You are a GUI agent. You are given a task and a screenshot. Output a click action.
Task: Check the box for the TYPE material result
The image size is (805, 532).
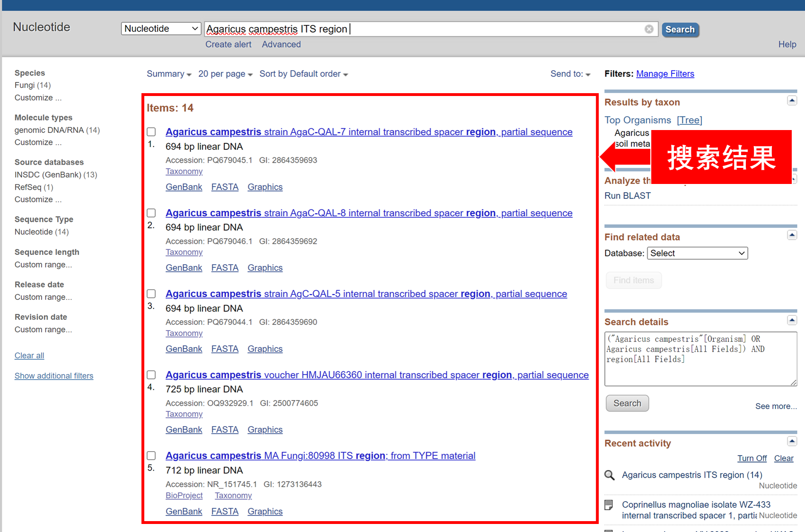pyautogui.click(x=151, y=455)
